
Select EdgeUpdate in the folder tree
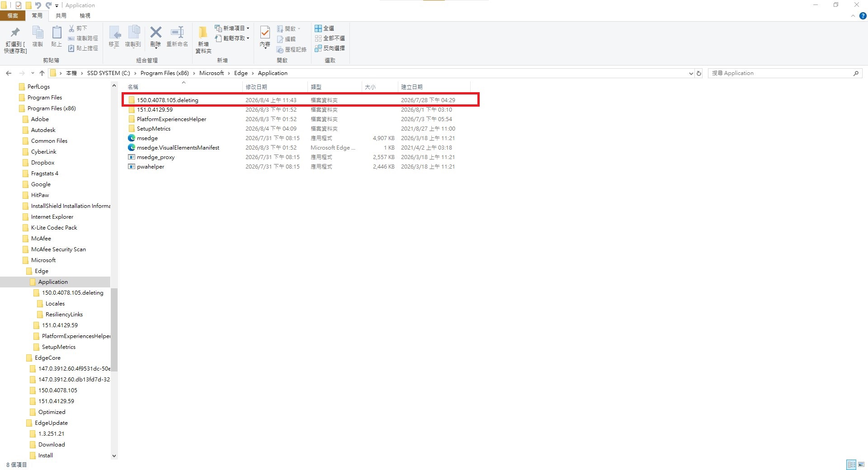(51, 423)
